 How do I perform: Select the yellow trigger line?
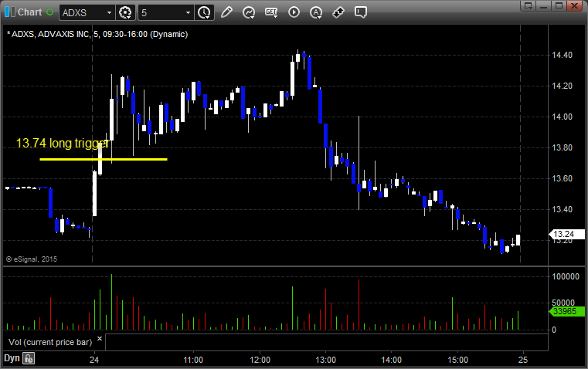tap(104, 160)
